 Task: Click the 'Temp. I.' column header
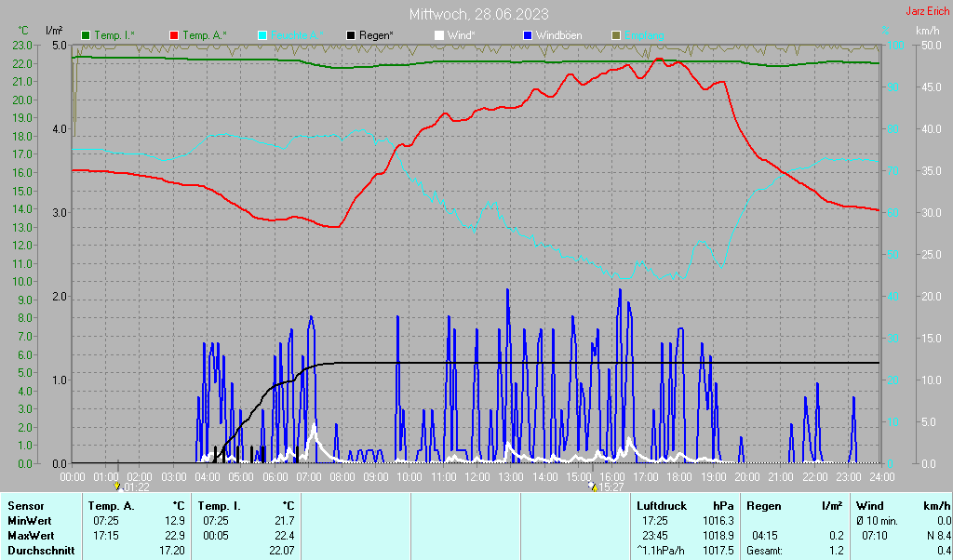[220, 506]
